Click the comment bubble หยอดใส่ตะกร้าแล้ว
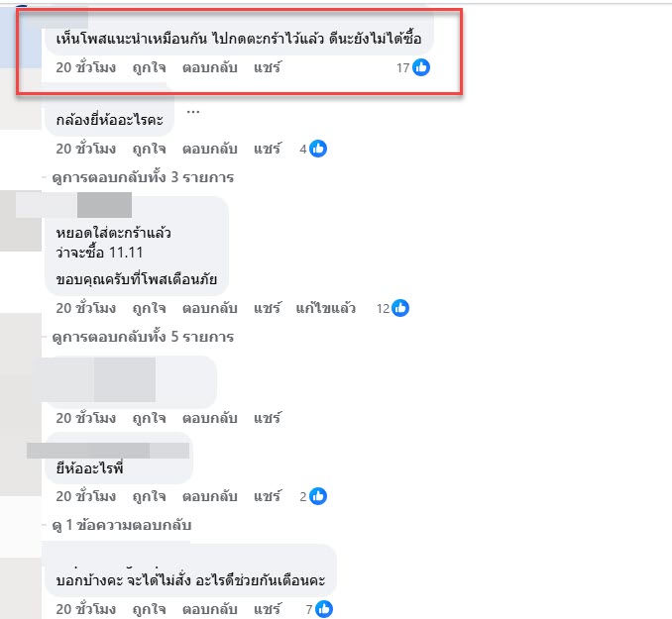Screen dimensions: 672x619 137,247
